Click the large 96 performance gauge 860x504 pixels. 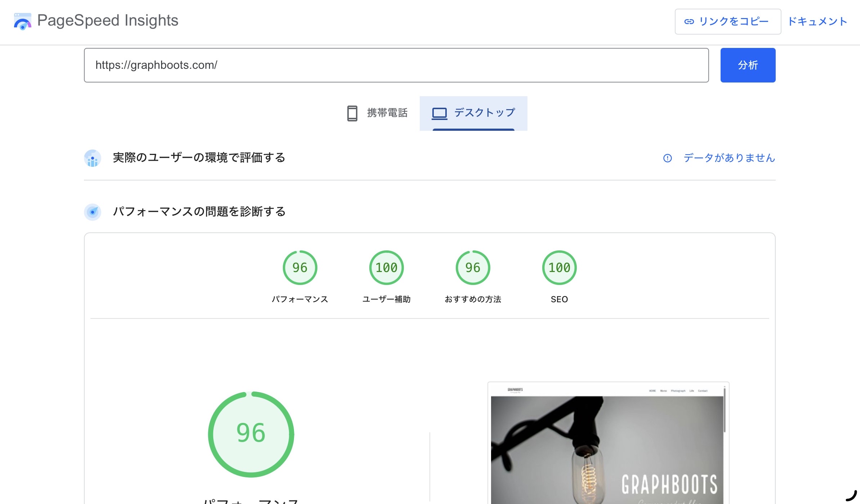250,434
